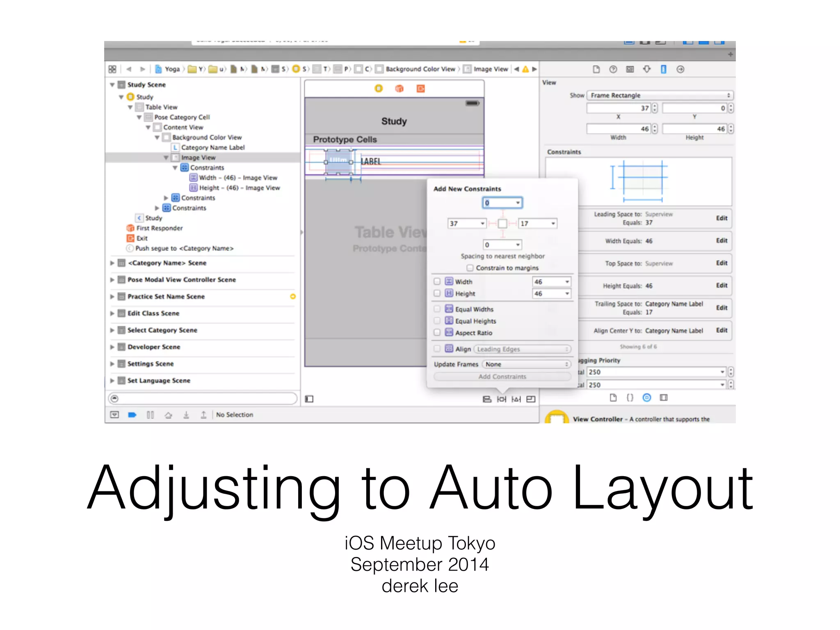Click the X position stepper arrows
This screenshot has width=840, height=630.
pyautogui.click(x=655, y=108)
